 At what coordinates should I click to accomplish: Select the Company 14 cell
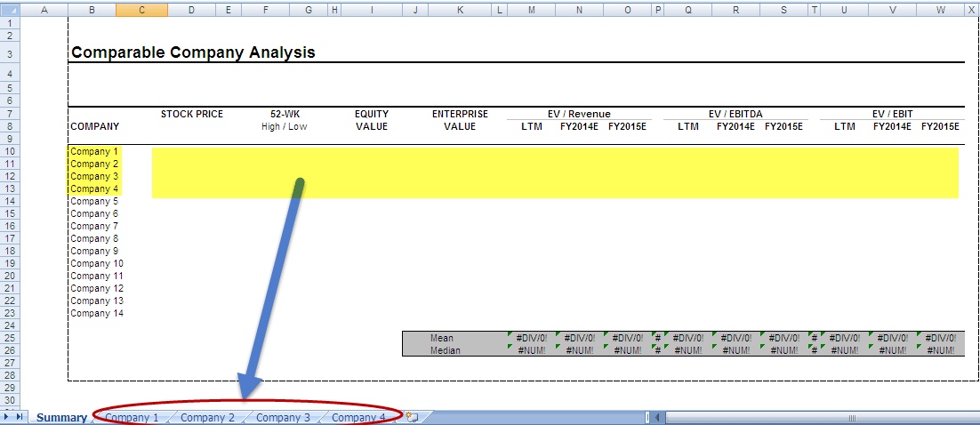(97, 313)
